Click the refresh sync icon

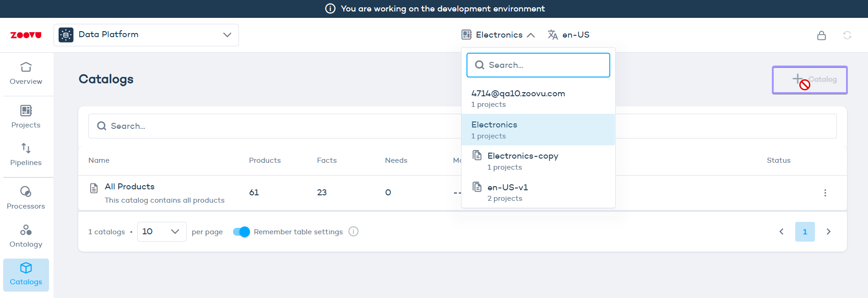pos(847,35)
